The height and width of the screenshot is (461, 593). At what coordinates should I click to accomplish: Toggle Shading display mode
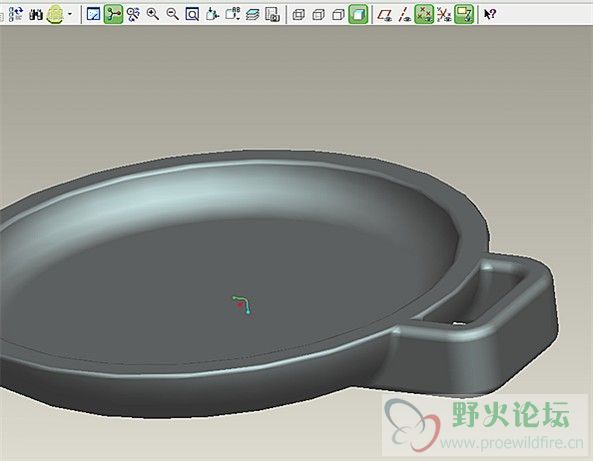(358, 14)
